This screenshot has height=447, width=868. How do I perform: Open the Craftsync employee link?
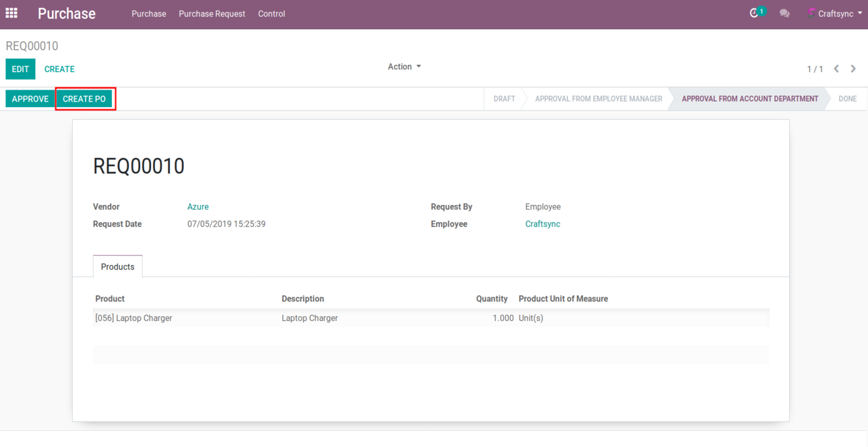542,224
